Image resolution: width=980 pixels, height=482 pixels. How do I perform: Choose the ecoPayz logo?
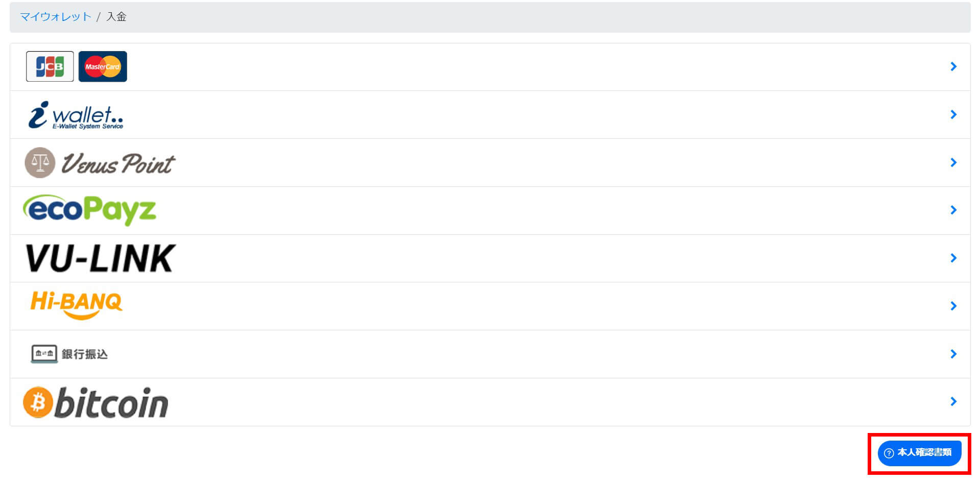click(89, 210)
